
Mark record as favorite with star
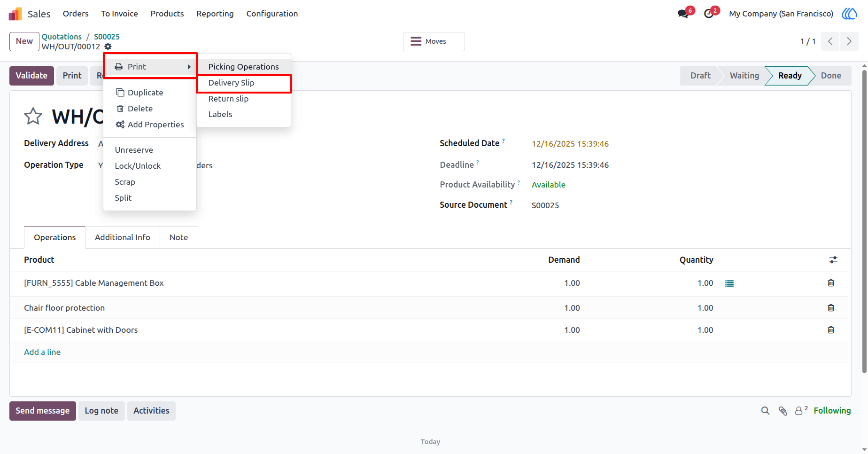tap(33, 116)
